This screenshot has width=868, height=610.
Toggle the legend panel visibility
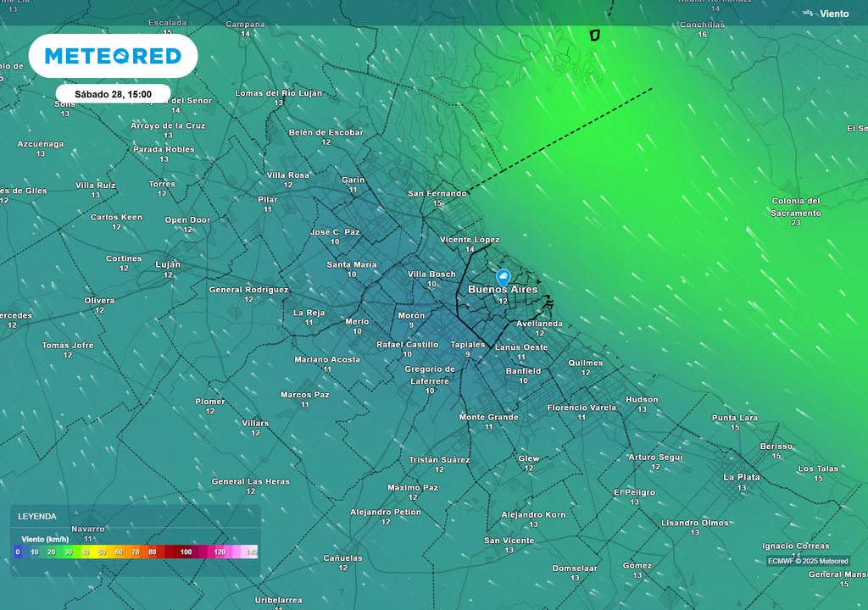tap(38, 516)
